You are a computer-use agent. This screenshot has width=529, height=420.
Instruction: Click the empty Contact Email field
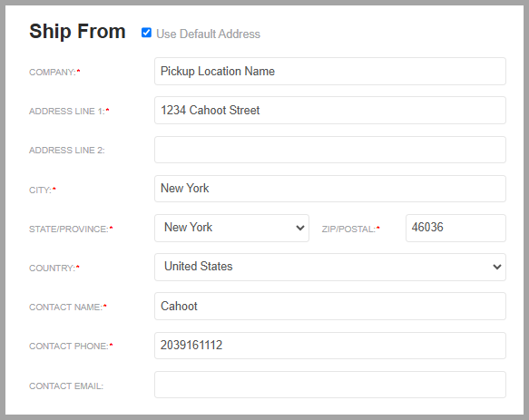tap(330, 385)
